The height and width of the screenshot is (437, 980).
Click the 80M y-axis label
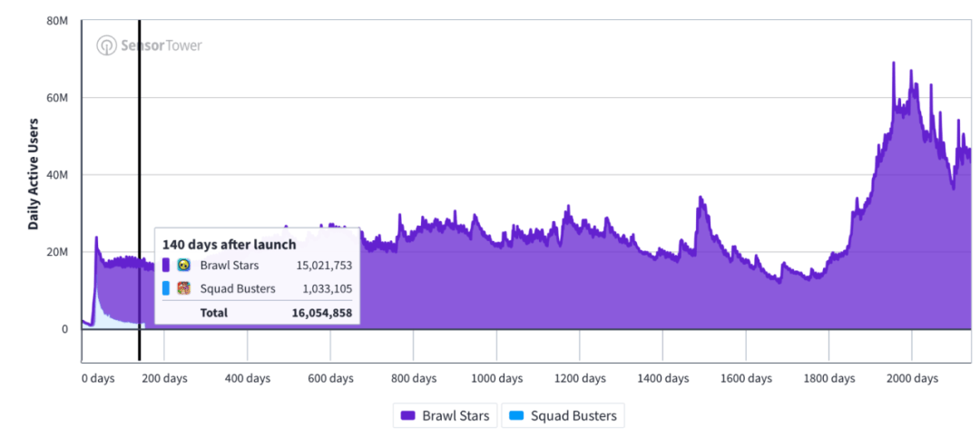(57, 21)
